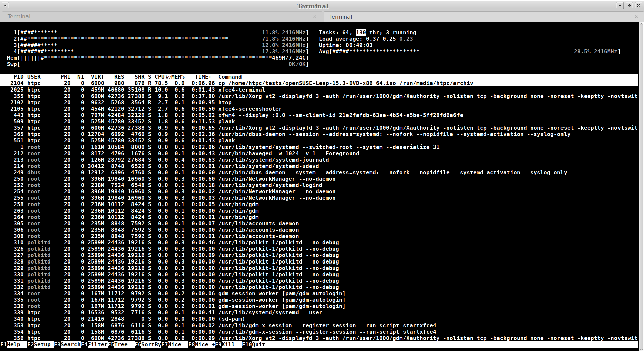644x351 pixels.
Task: Select the cp openSUSE iso process row
Action: (319, 83)
